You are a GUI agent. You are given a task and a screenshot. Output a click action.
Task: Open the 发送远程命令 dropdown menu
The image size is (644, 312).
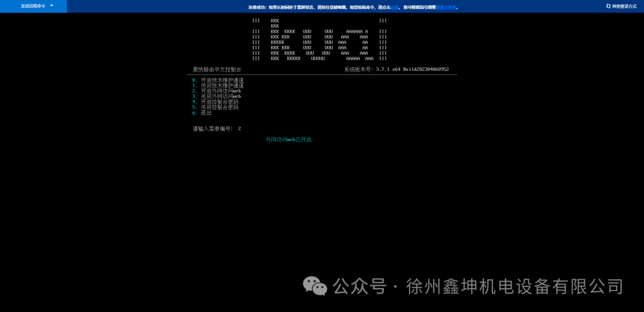pos(33,6)
